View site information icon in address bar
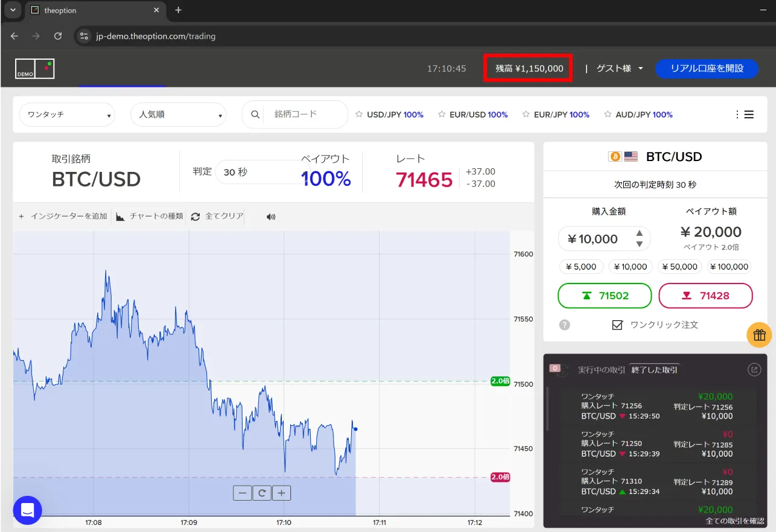Viewport: 776px width, 532px height. [84, 36]
